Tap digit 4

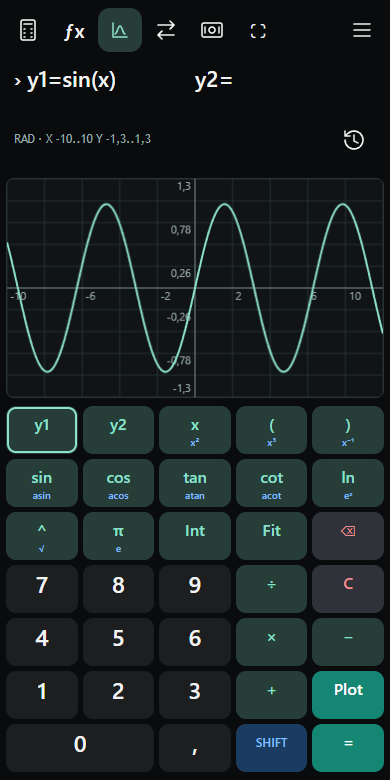click(42, 642)
